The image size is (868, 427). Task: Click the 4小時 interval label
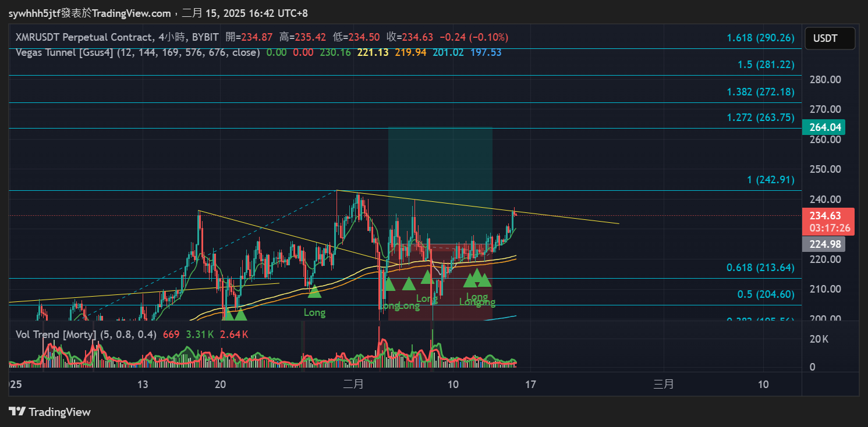[x=172, y=37]
